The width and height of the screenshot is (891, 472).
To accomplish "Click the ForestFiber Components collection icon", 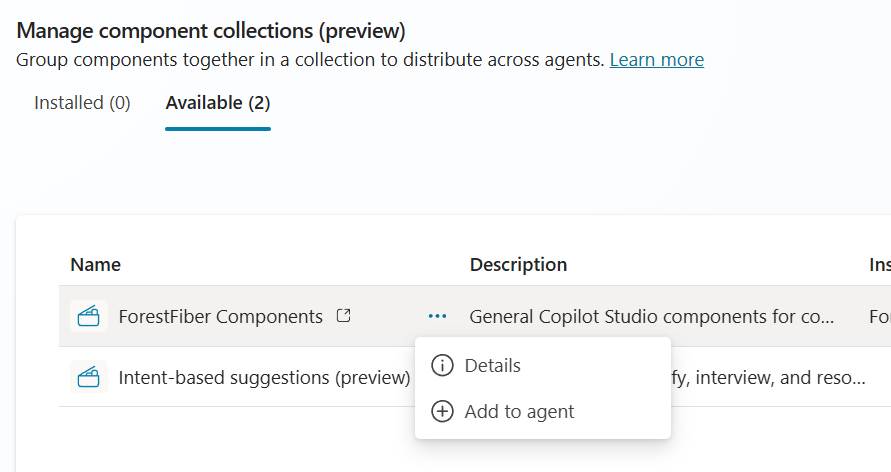I will (89, 317).
